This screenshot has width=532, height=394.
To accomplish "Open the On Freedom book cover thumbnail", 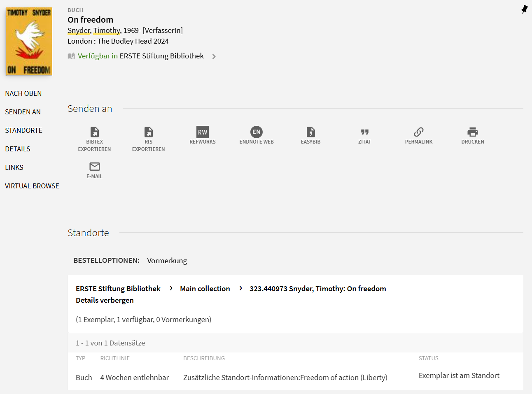I will (29, 42).
